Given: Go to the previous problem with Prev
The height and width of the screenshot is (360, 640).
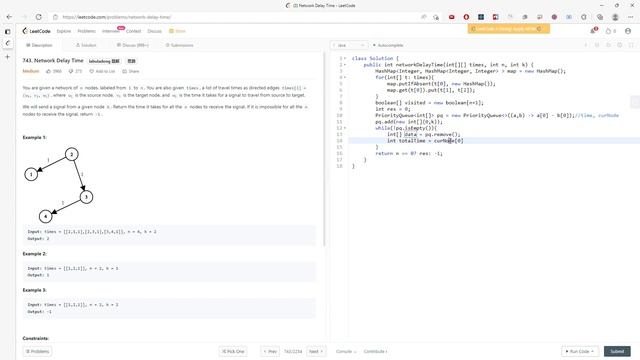Looking at the screenshot, I should pyautogui.click(x=270, y=351).
